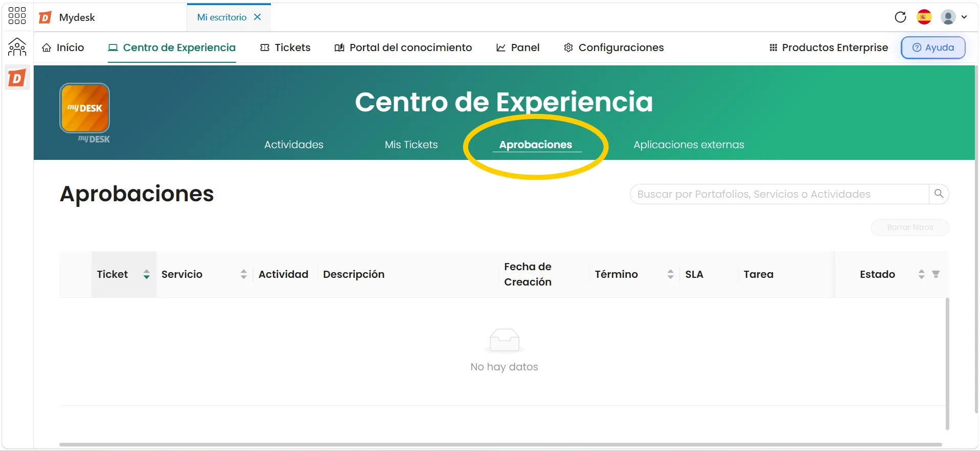
Task: Open the apps grid launcher icon
Action: [x=17, y=16]
